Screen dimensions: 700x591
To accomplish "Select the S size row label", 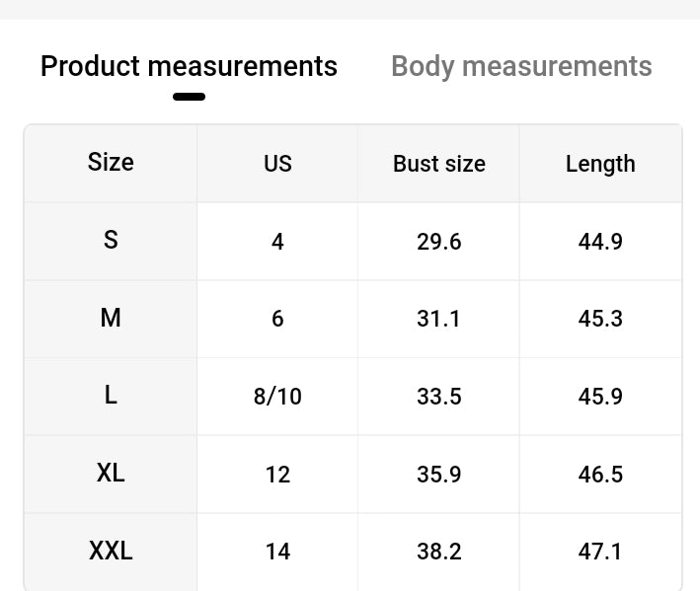I will pos(111,240).
